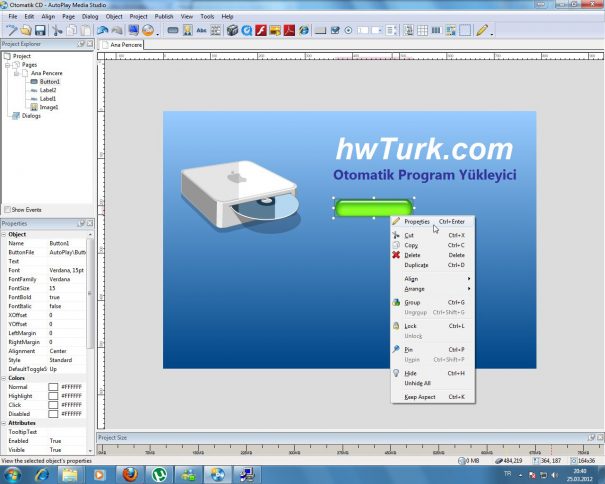The width and height of the screenshot is (605, 484).
Task: Collapse the Attributes properties section
Action: pyautogui.click(x=4, y=423)
